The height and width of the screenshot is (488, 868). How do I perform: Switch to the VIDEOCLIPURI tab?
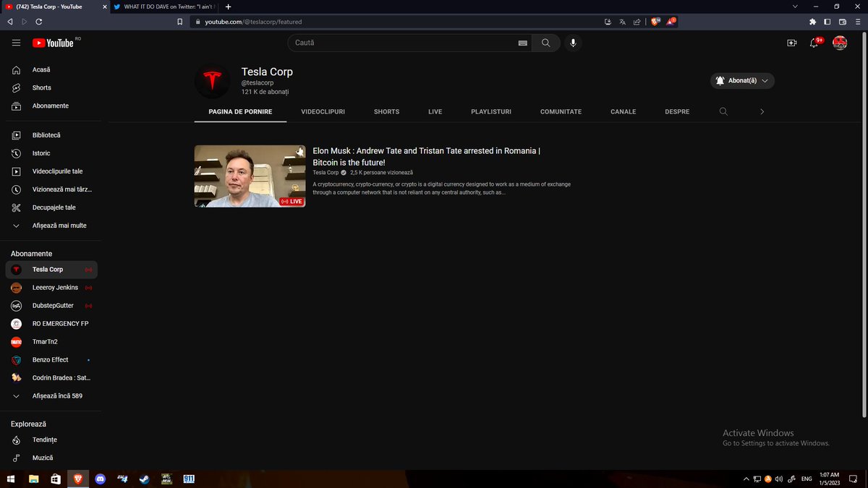click(323, 112)
